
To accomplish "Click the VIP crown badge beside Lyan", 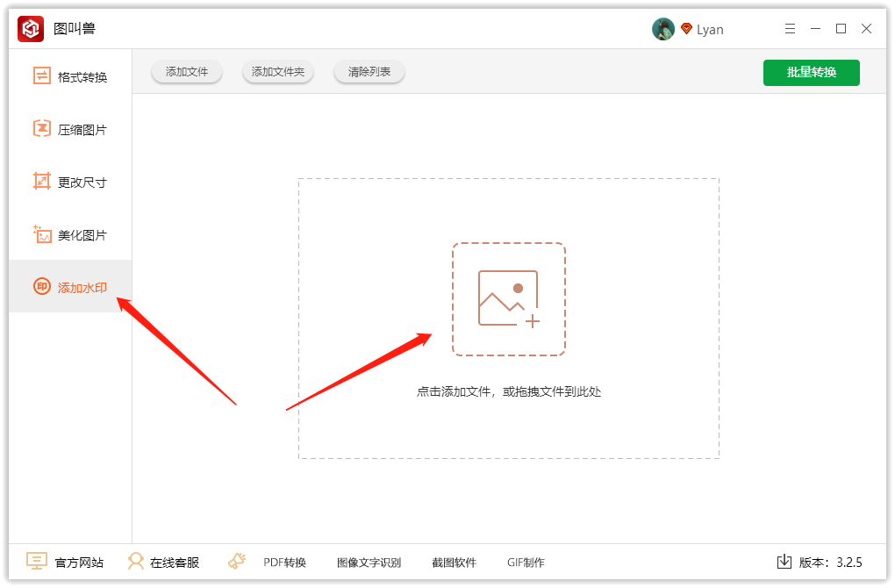I will pyautogui.click(x=685, y=28).
